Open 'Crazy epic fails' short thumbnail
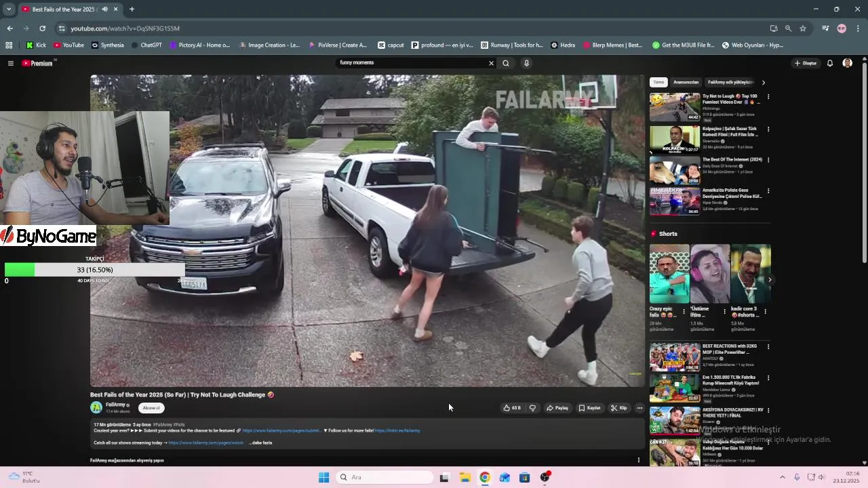 coord(669,274)
